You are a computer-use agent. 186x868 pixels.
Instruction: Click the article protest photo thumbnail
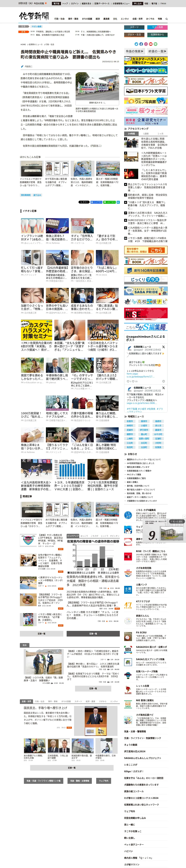click(97, 86)
